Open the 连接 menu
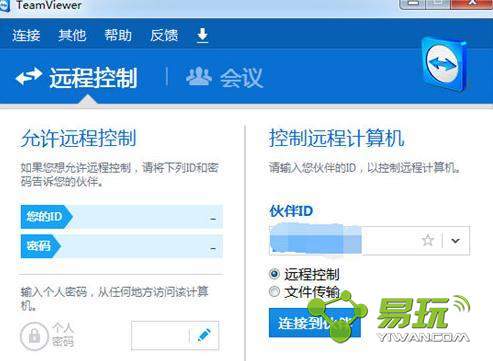 tap(26, 35)
